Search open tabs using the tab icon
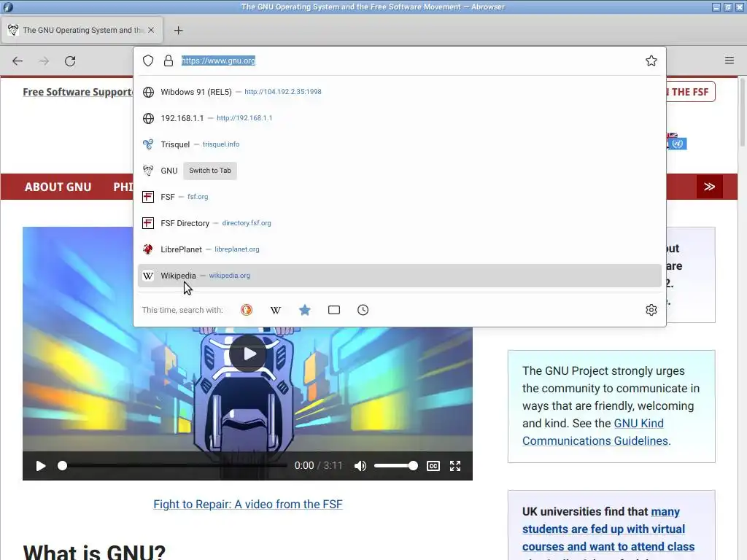This screenshot has height=560, width=747. tap(334, 310)
